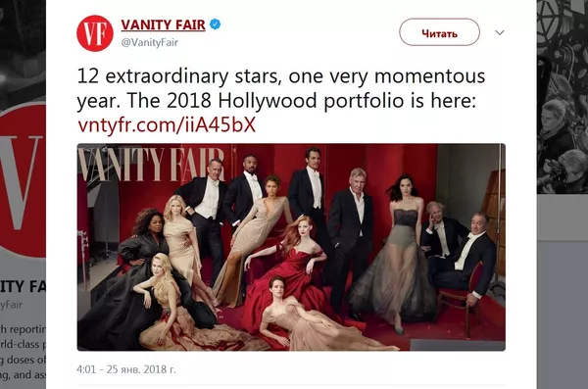Image resolution: width=588 pixels, height=389 pixels.
Task: Click the round red VF avatar
Action: [95, 33]
